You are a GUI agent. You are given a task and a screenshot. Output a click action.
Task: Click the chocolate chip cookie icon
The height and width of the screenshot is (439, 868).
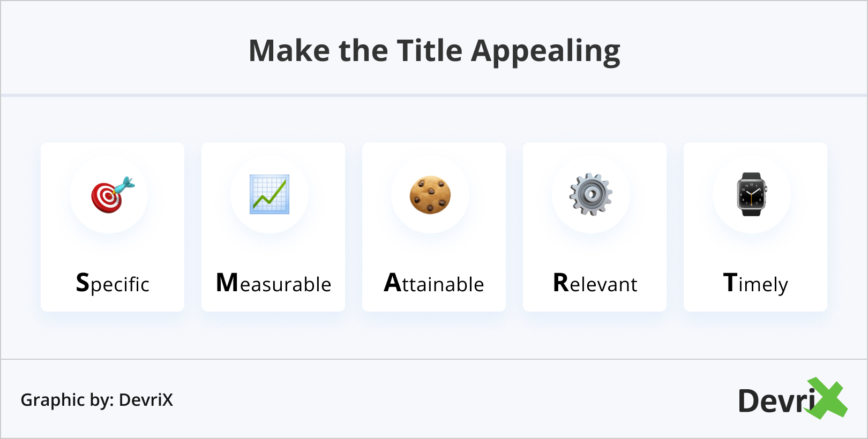tap(430, 195)
